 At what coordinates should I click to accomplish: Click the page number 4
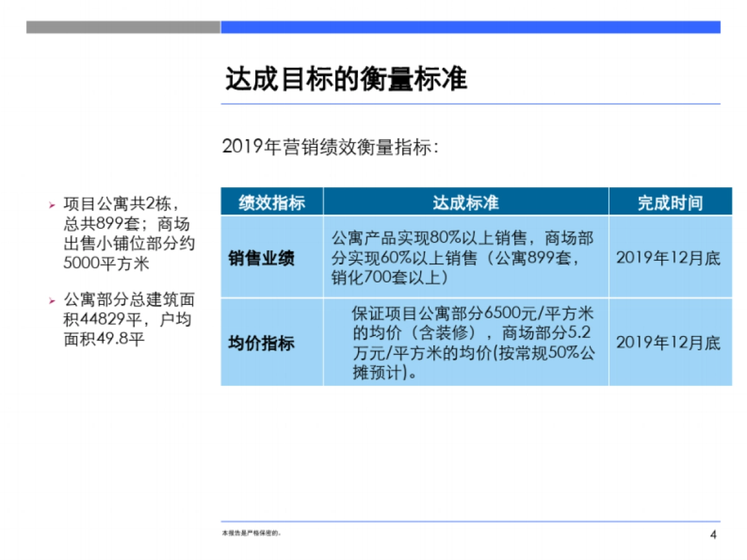[x=712, y=533]
